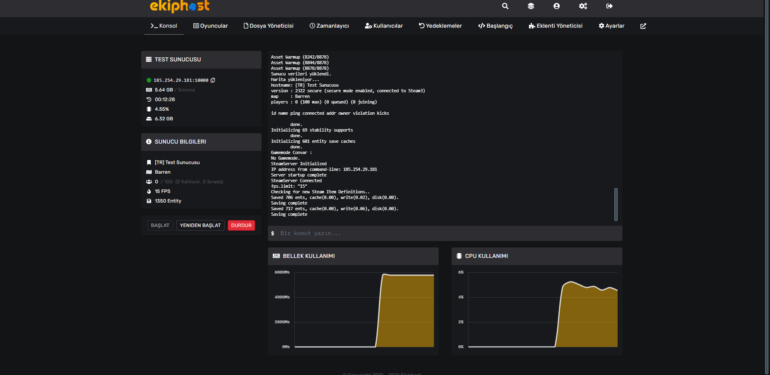This screenshot has height=375, width=770.
Task: Click the disk icon beside 6.32 GB
Action: (x=149, y=119)
